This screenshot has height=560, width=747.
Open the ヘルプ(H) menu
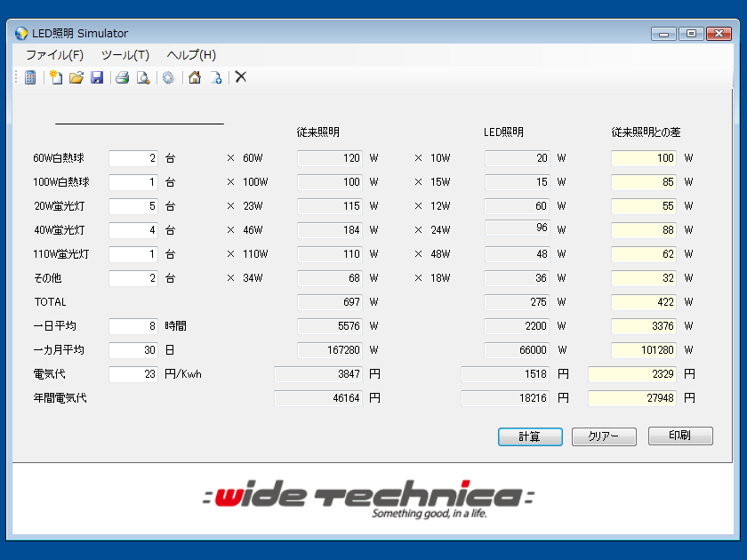pyautogui.click(x=191, y=55)
